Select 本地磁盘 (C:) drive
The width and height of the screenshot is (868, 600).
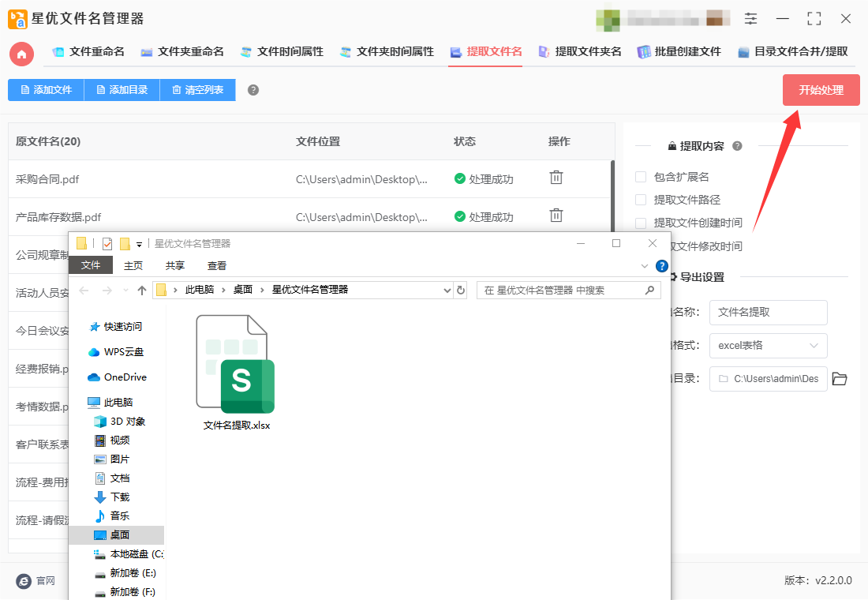click(129, 554)
